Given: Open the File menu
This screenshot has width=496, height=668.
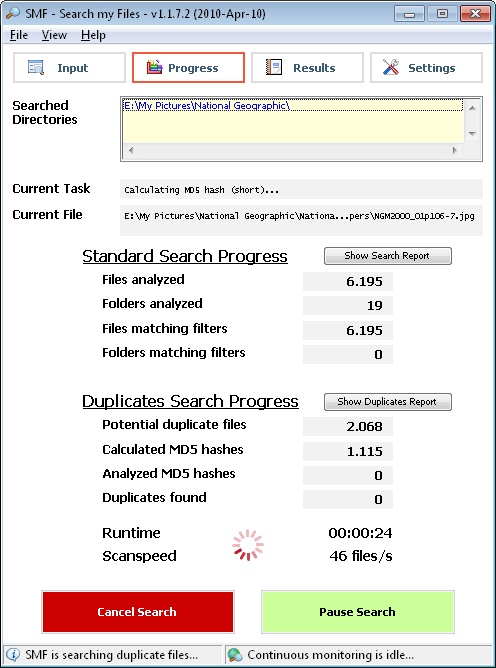Looking at the screenshot, I should point(19,35).
